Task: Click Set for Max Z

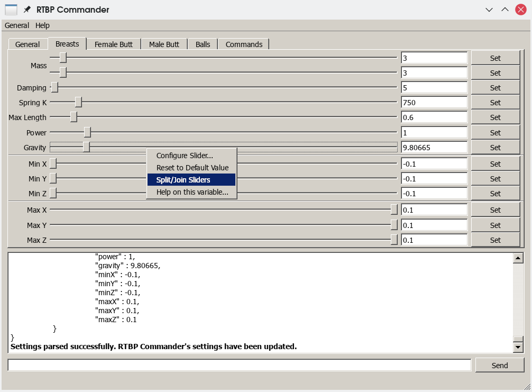Action: tap(496, 240)
